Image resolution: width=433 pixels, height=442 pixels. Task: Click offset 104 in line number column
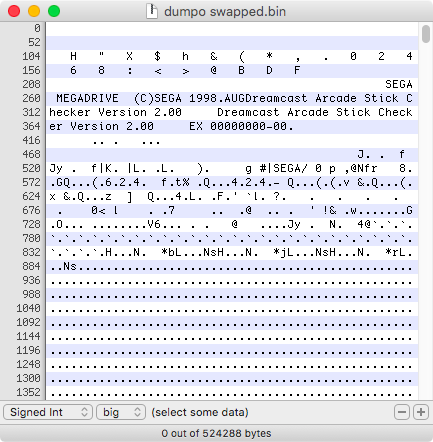(x=31, y=56)
